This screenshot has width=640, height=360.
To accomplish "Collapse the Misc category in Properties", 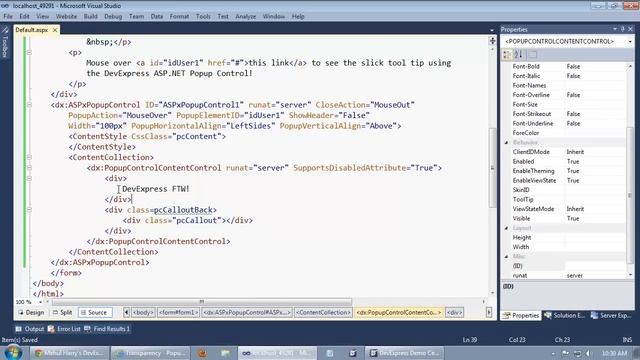I will click(507, 256).
